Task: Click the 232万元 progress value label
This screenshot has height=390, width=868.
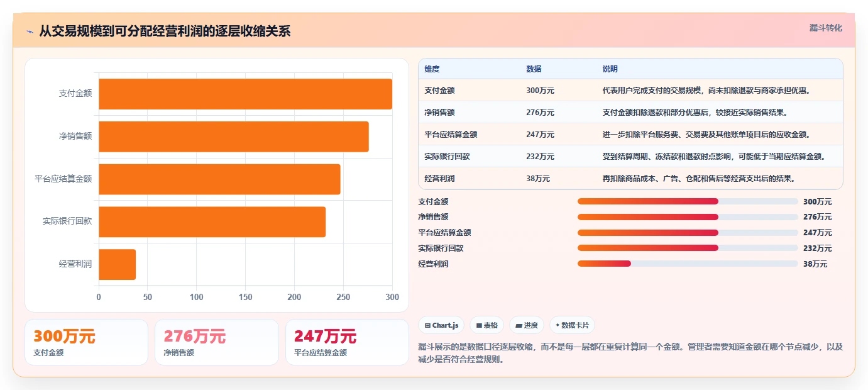Action: (817, 248)
